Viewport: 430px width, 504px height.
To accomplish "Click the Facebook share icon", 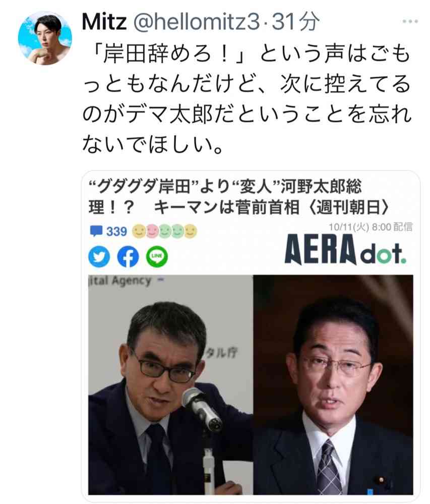I will (x=128, y=256).
